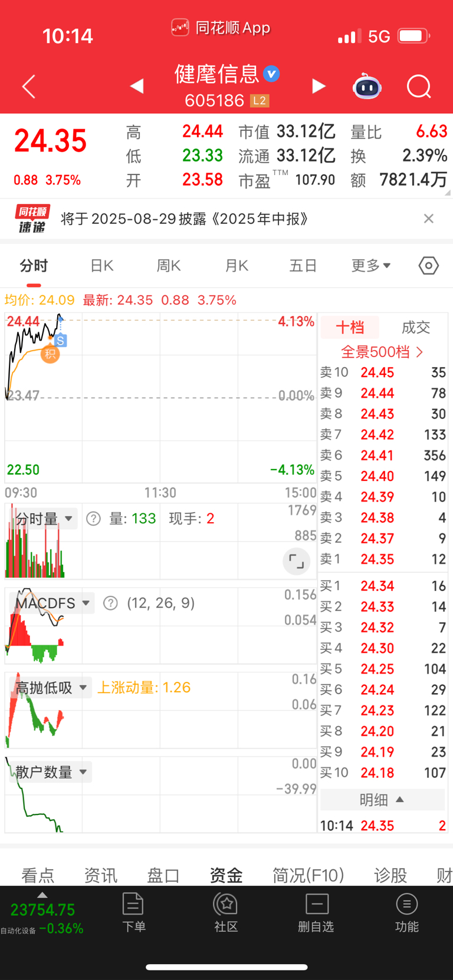Select 卖10 row at 24.45
453x980 pixels.
(382, 372)
